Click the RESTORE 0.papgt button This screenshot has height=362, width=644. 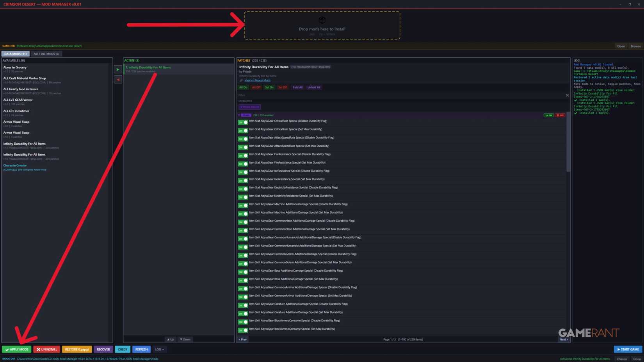click(77, 350)
